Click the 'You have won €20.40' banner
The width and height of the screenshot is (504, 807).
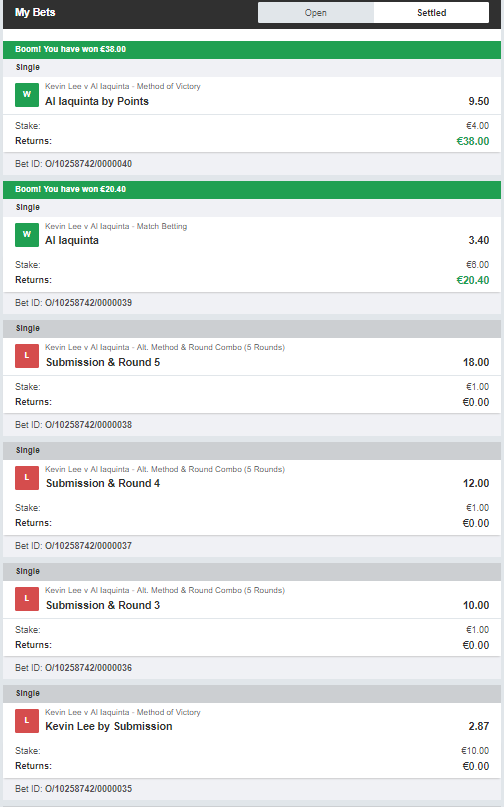pyautogui.click(x=252, y=189)
